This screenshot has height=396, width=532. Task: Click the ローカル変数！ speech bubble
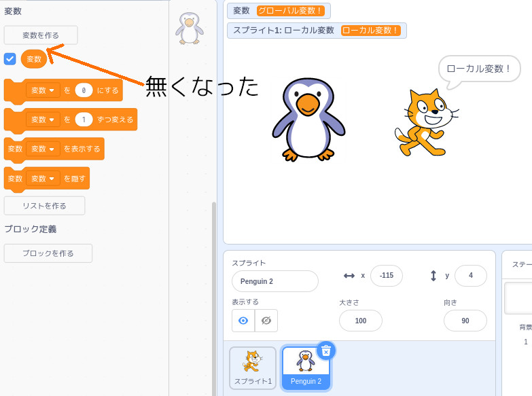479,69
